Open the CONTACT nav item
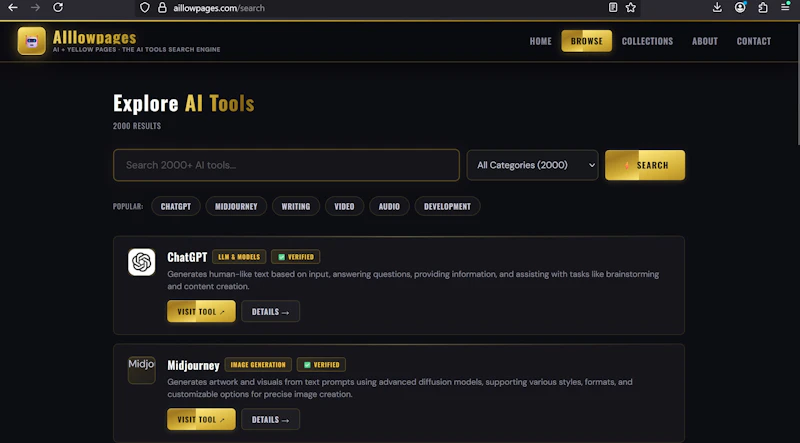Screen dimensions: 800x443 [754, 41]
